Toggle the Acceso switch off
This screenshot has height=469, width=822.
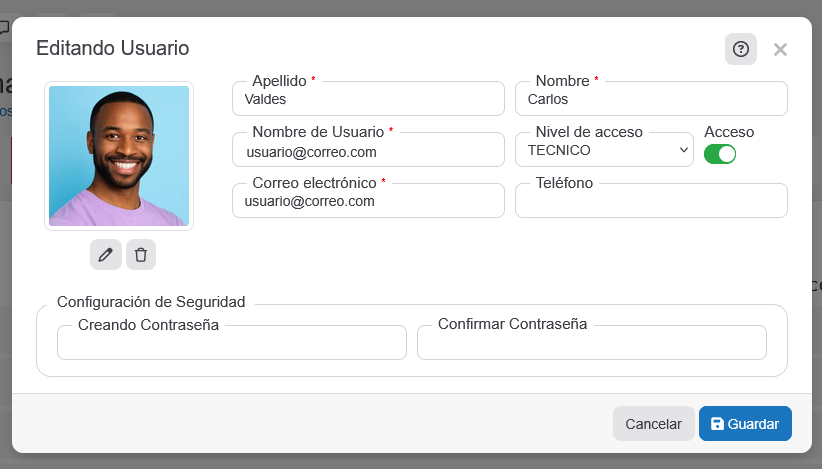coord(720,154)
